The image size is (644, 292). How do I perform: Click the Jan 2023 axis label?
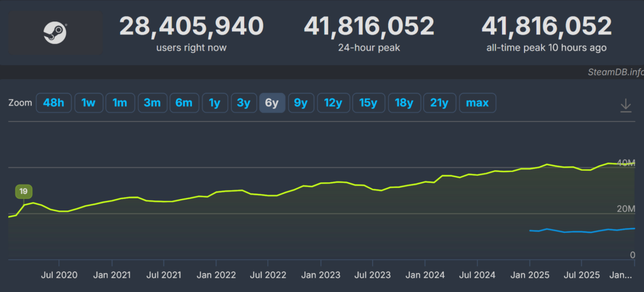pyautogui.click(x=320, y=275)
